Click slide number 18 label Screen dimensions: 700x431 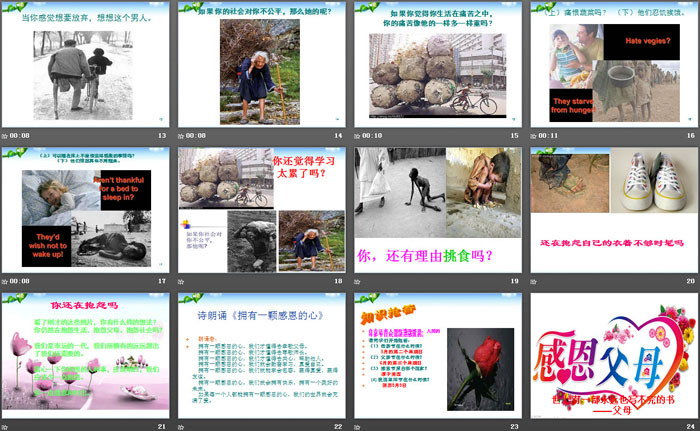(338, 281)
